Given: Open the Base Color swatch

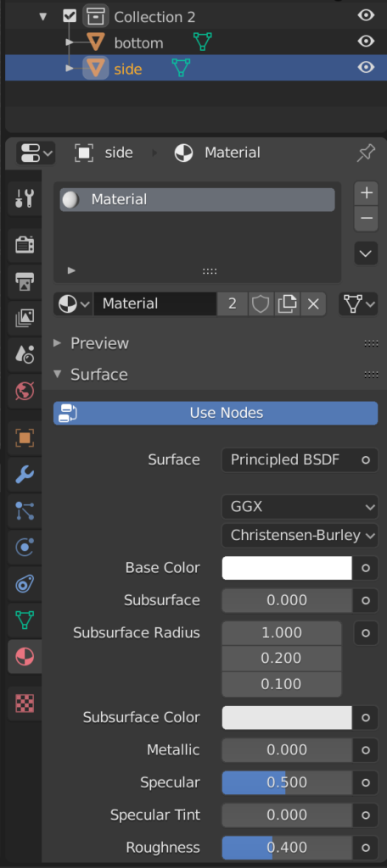Looking at the screenshot, I should pyautogui.click(x=287, y=568).
